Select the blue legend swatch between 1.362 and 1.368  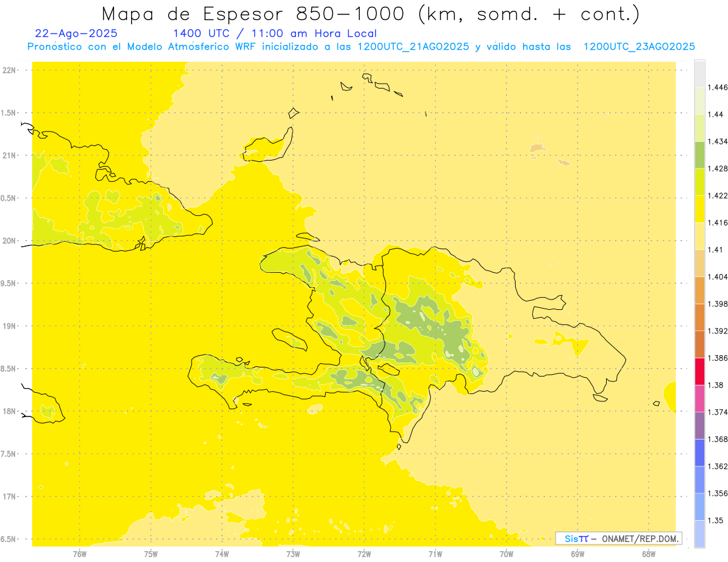tap(699, 452)
